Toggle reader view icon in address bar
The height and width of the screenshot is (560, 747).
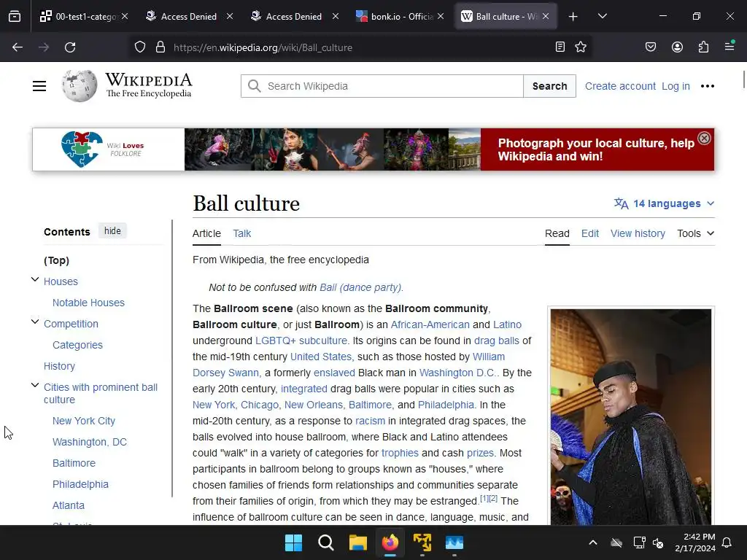(560, 47)
